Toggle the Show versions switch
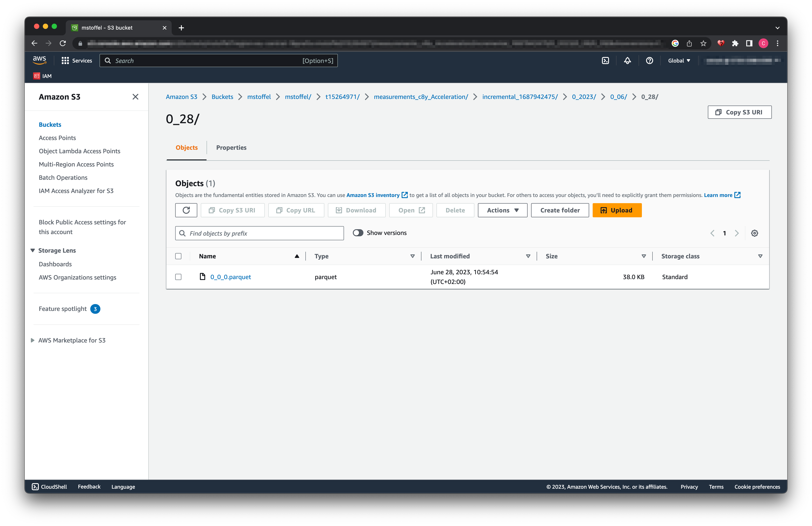Image resolution: width=812 pixels, height=526 pixels. click(358, 233)
